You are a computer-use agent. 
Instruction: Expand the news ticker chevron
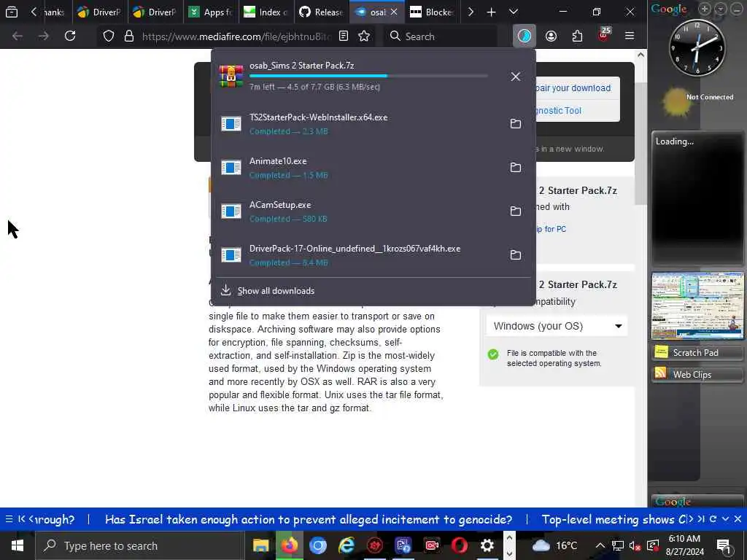[x=725, y=519]
